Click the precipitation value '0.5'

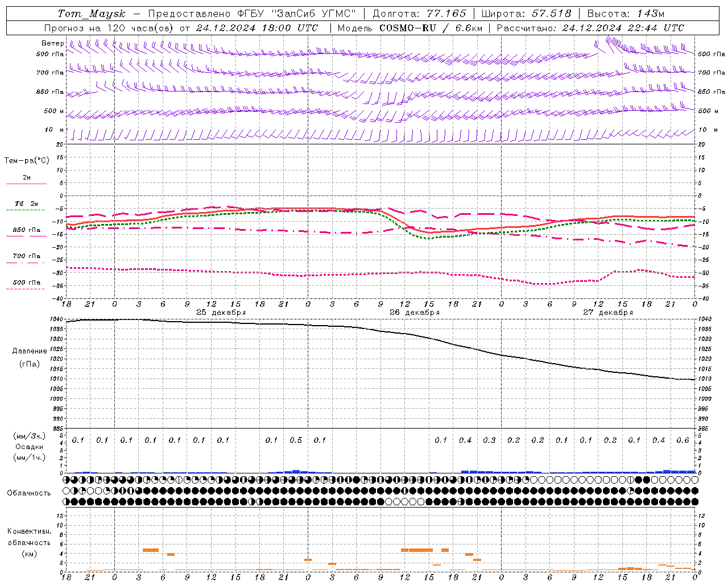pos(296,440)
